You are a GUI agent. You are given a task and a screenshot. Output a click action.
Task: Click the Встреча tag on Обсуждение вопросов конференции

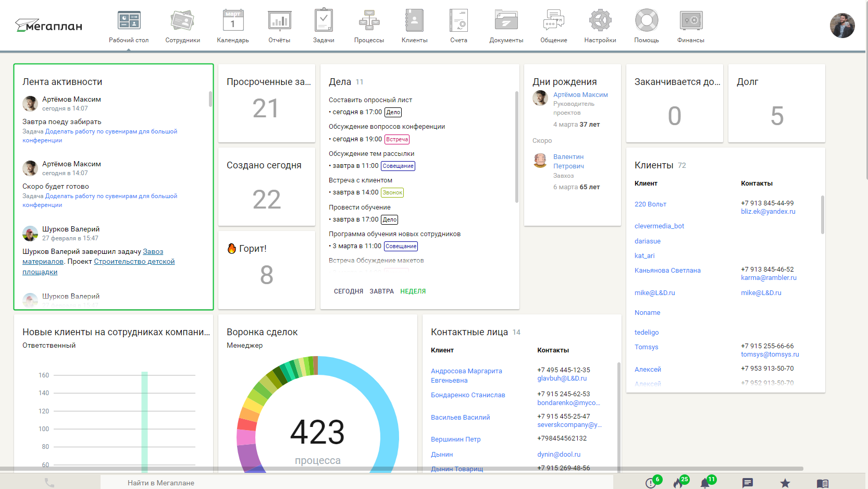coord(396,139)
